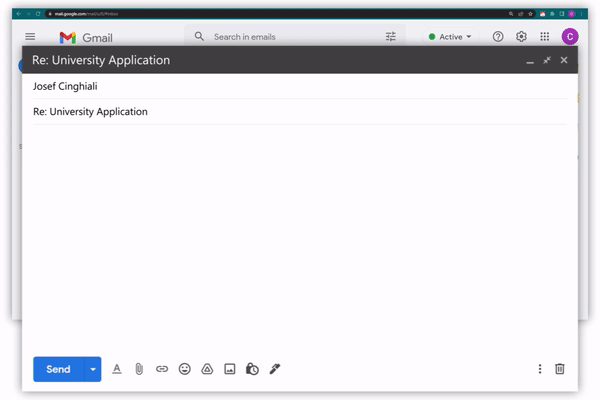Toggle the main menu hamburger
Screen dimensions: 600x400
pos(30,37)
